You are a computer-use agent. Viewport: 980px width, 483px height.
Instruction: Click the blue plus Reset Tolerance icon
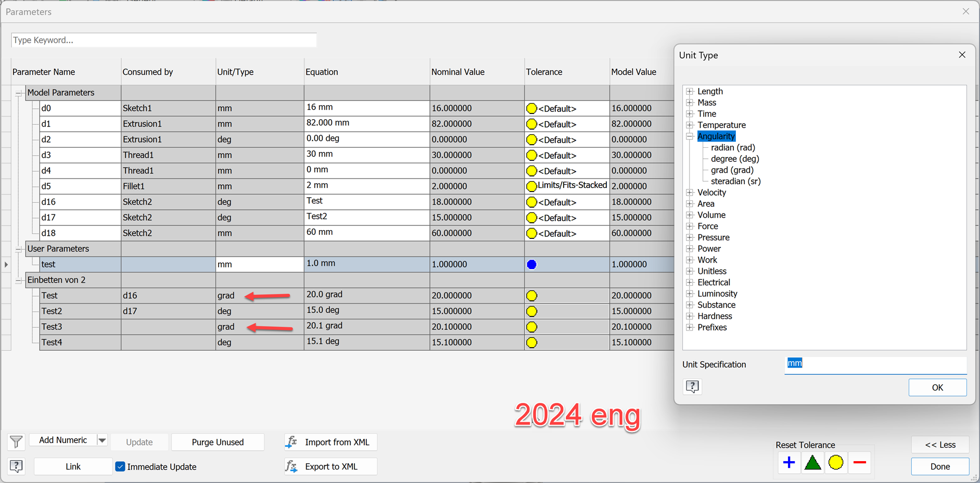789,462
